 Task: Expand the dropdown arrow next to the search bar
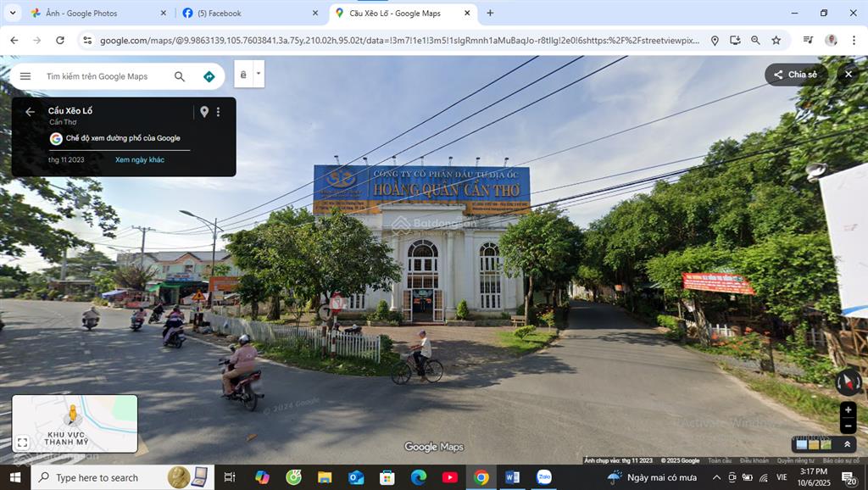pos(259,74)
